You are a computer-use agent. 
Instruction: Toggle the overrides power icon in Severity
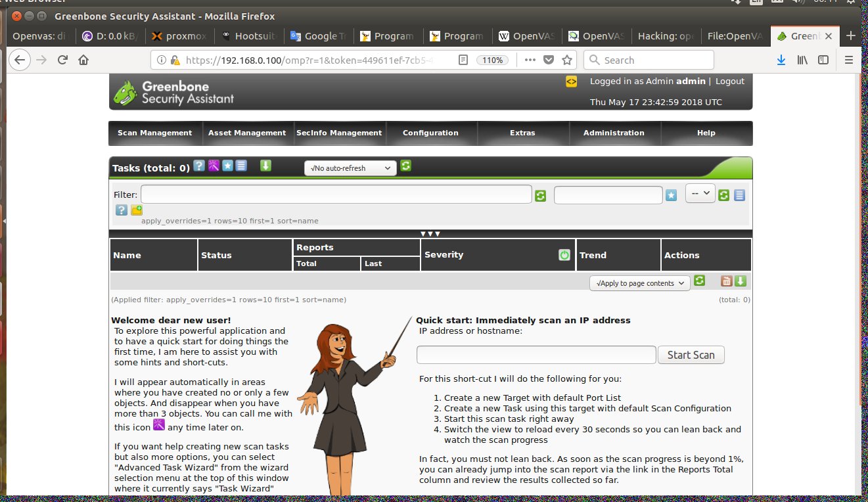coord(564,255)
